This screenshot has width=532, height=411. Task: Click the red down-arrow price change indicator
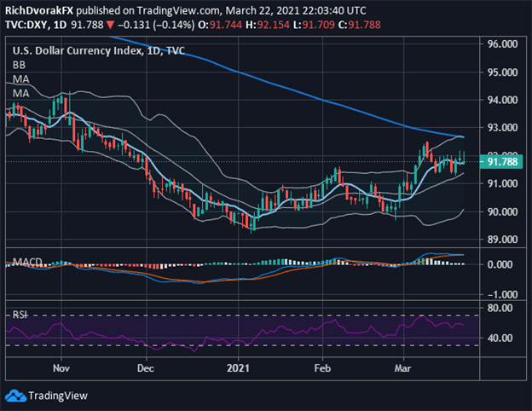[110, 25]
